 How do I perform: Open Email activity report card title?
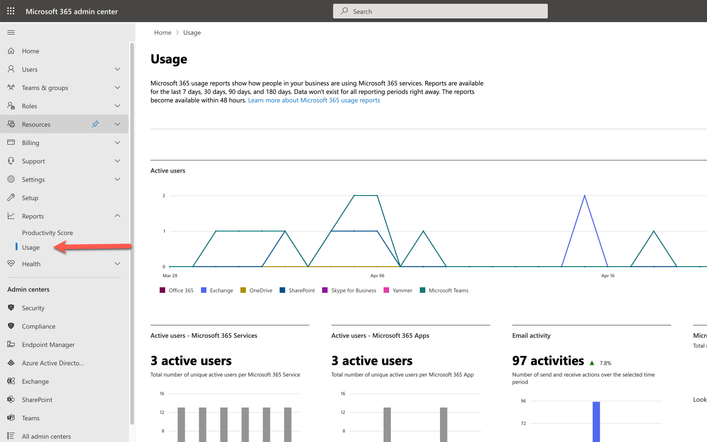tap(531, 336)
